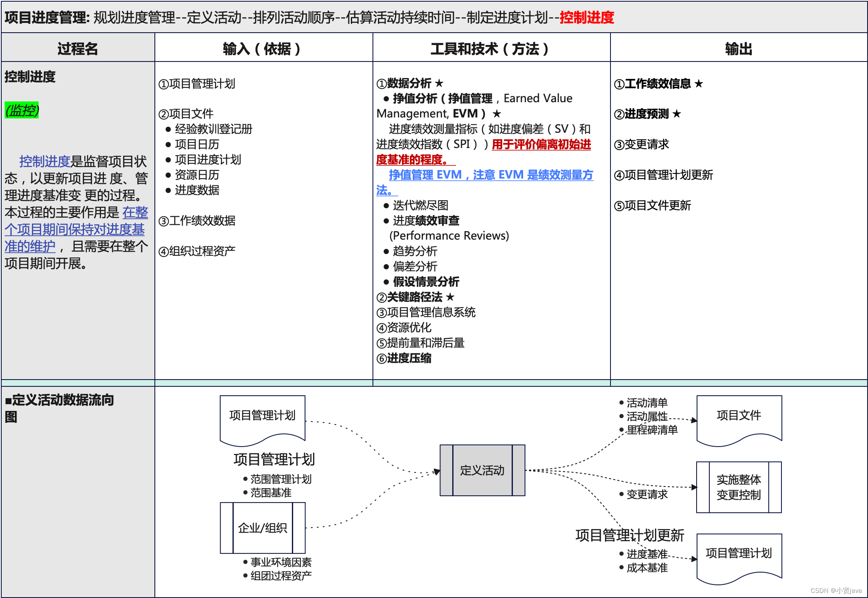Select the 趋势分析 bullet
Screen dimensions: 868x598
coord(410,251)
